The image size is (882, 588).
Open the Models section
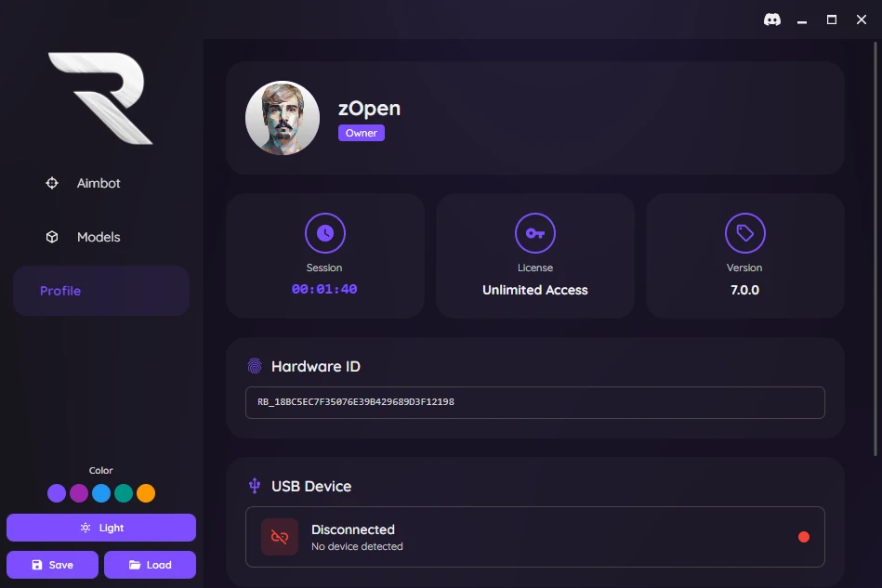click(99, 238)
